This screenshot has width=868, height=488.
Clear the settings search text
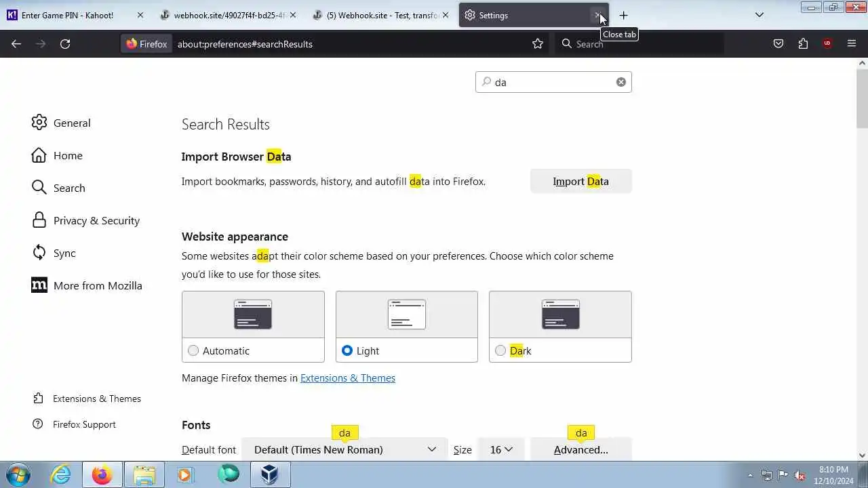coord(620,82)
